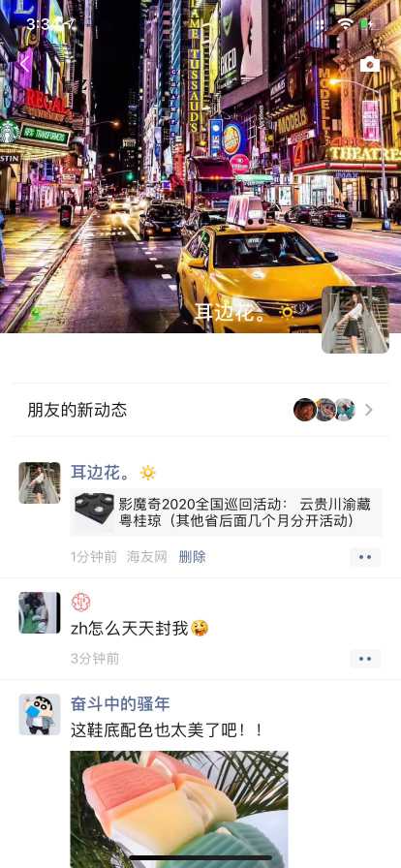This screenshot has width=401, height=868.
Task: Tap friend avatars in new activity row
Action: point(324,410)
